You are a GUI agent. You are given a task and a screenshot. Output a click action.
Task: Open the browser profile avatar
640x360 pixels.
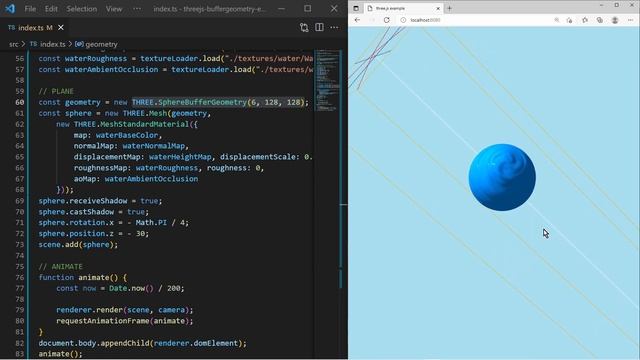(615, 20)
